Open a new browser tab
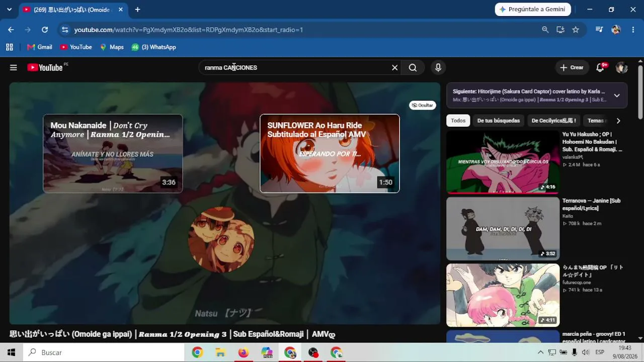 pyautogui.click(x=137, y=10)
